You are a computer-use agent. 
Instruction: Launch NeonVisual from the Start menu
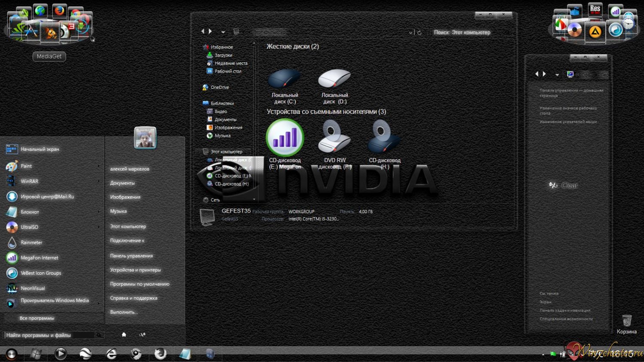[x=52, y=289]
